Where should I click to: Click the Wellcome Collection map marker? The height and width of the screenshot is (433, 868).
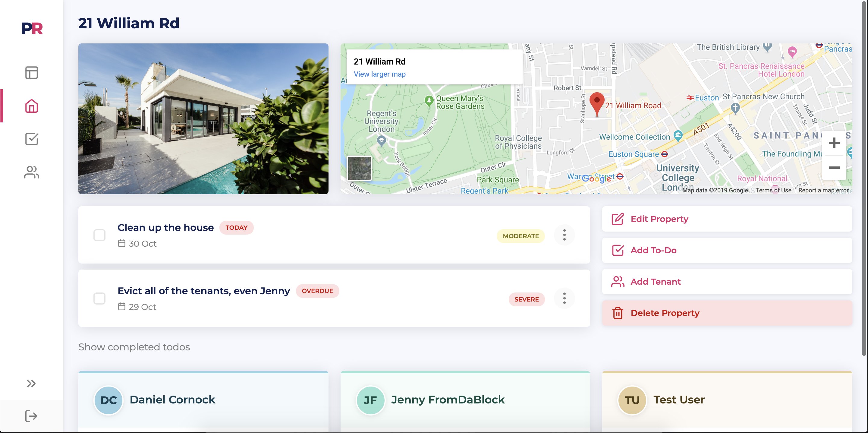pyautogui.click(x=678, y=136)
